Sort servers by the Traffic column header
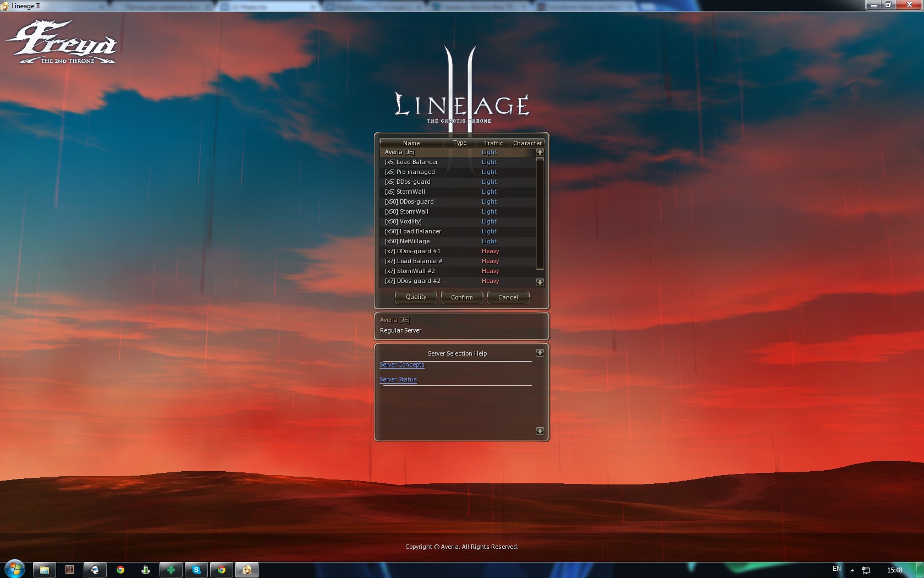 point(493,143)
